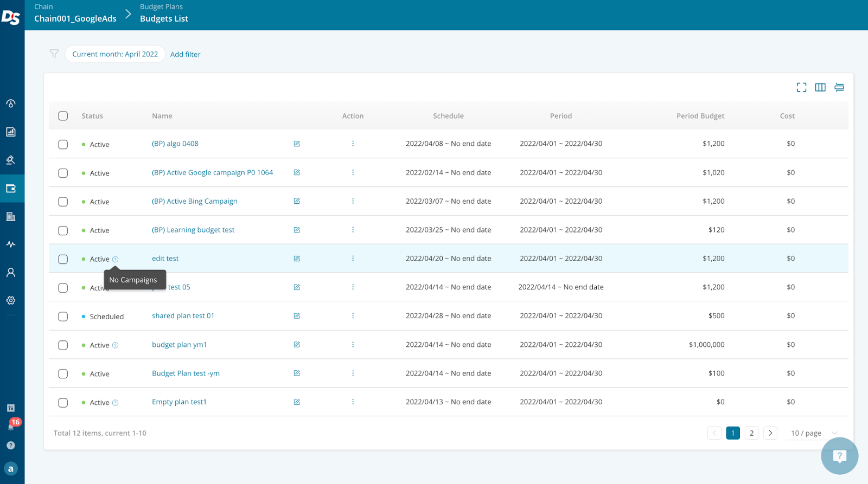Click Add filter link

pos(185,54)
